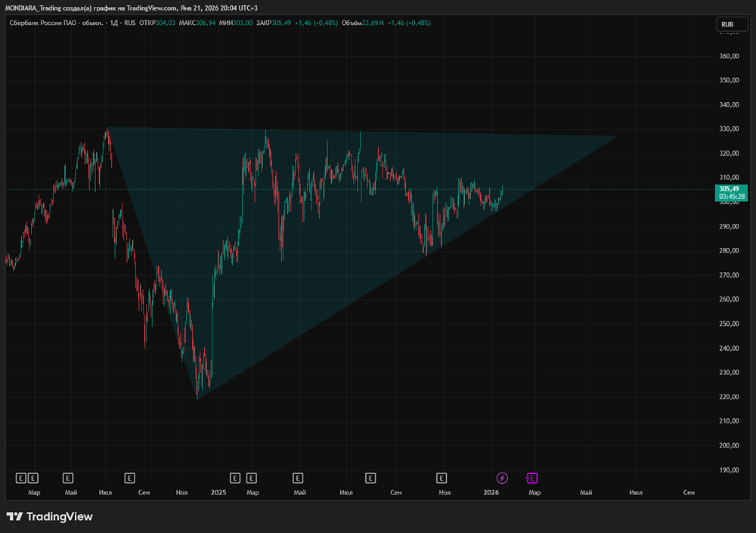
Task: Click the TradingView logo icon
Action: pos(14,516)
